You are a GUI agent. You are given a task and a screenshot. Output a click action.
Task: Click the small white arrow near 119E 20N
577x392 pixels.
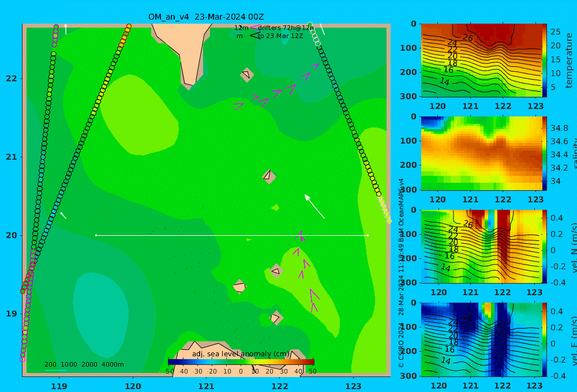(x=63, y=216)
